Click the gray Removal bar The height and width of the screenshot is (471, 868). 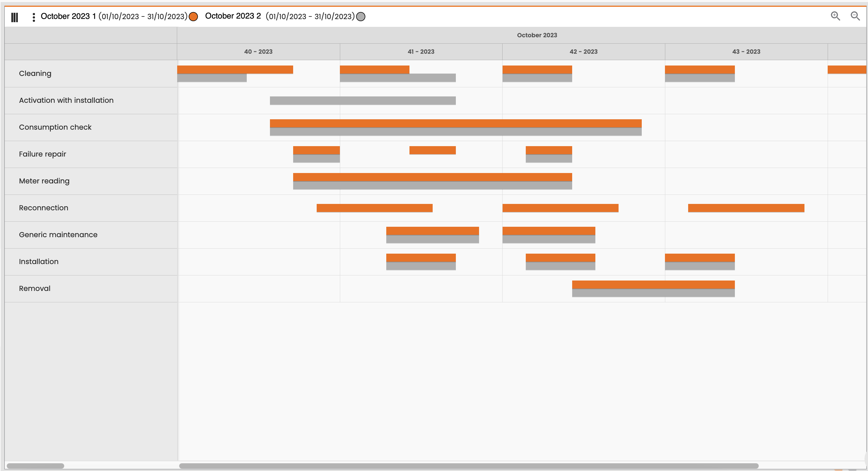click(x=654, y=293)
